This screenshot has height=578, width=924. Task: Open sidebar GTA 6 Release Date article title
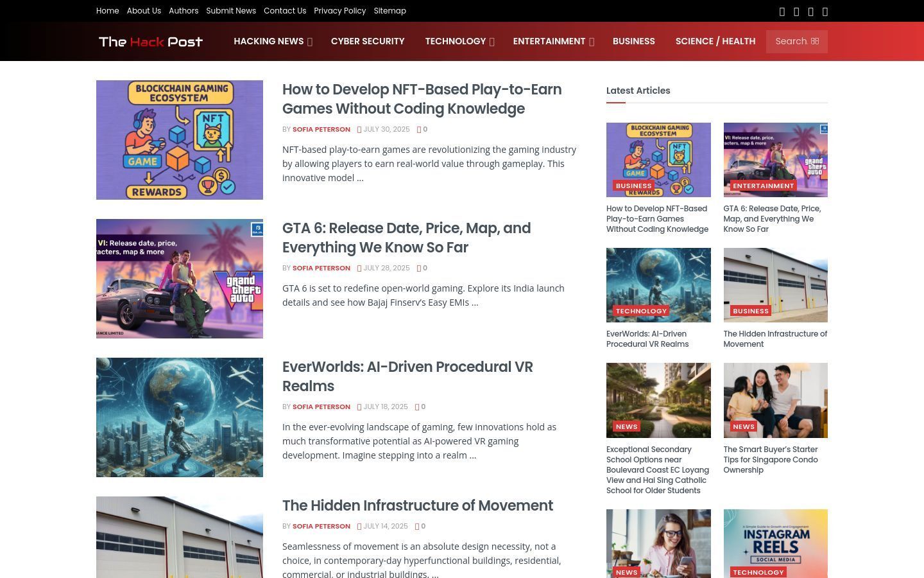coord(773,219)
